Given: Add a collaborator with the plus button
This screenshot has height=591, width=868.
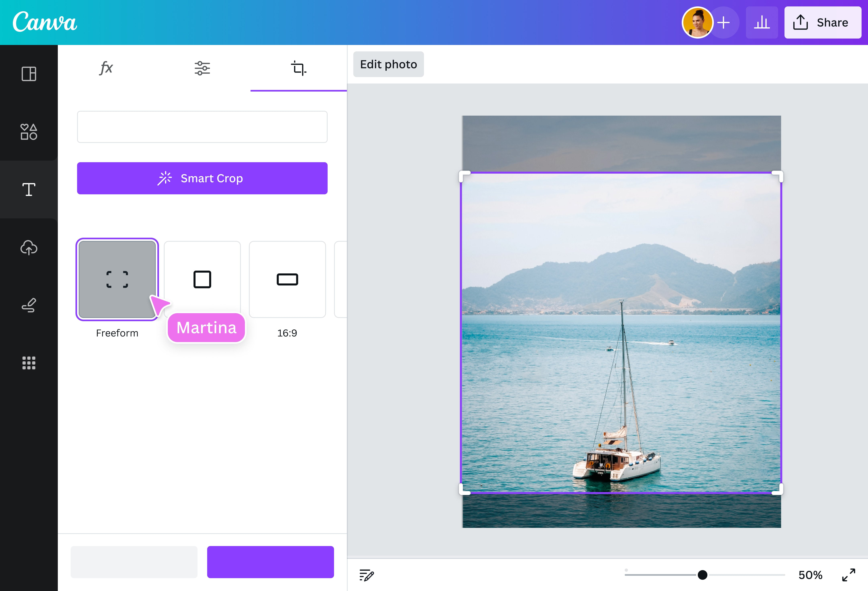Looking at the screenshot, I should click(724, 22).
